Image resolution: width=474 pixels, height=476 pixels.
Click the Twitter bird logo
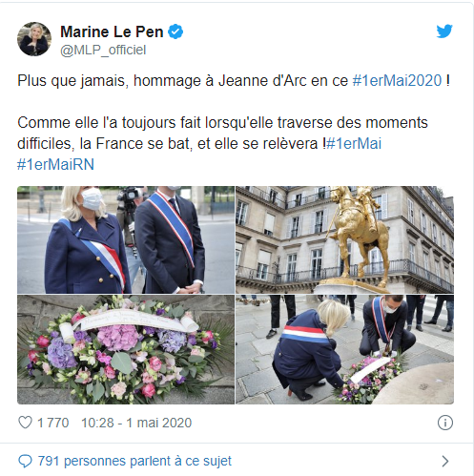[444, 31]
